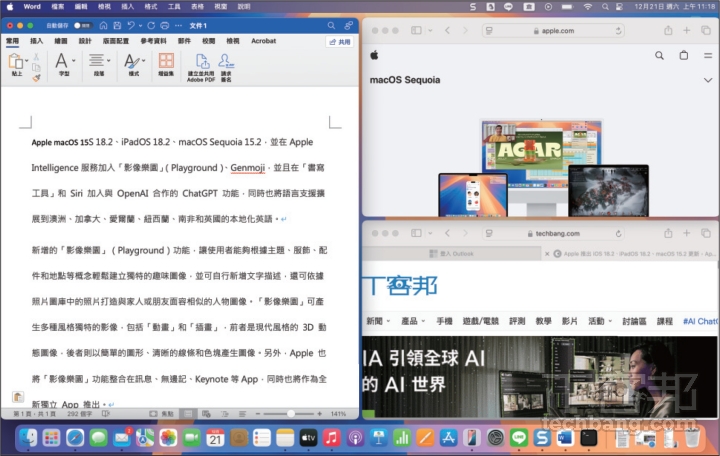Click the 教學 link on the techbang nav
The width and height of the screenshot is (720, 456).
click(x=543, y=321)
